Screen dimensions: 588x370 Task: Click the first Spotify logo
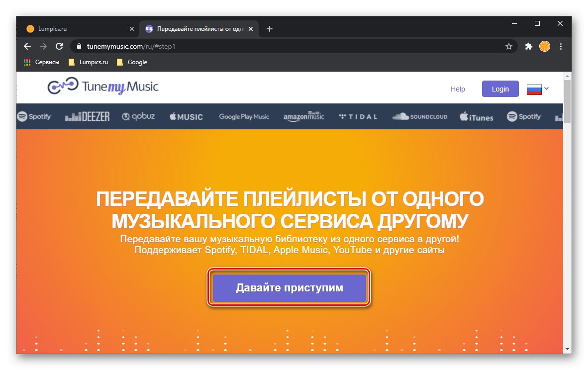(34, 116)
